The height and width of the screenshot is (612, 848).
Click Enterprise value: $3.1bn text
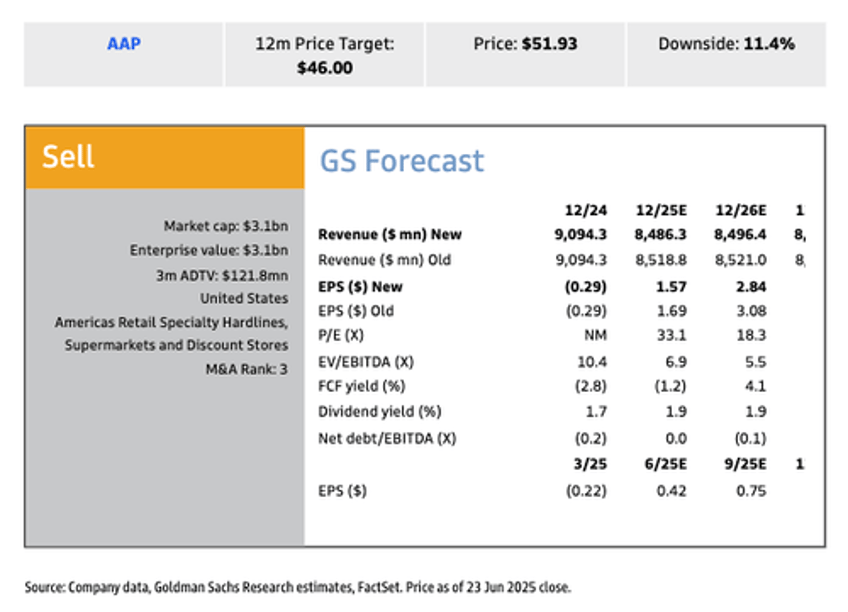[209, 250]
